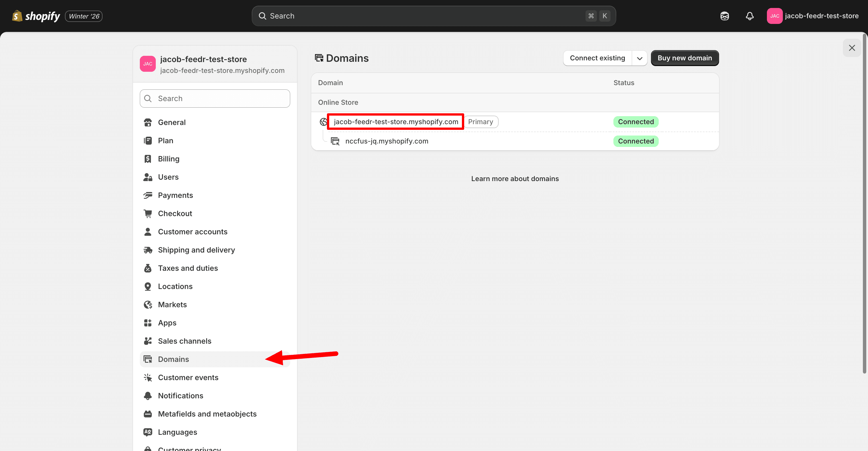Screen dimensions: 868x451
Task: Click the Checkout cart icon
Action: point(148,214)
